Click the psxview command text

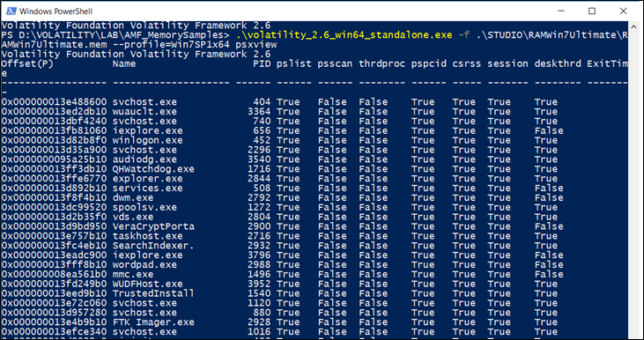(261, 44)
